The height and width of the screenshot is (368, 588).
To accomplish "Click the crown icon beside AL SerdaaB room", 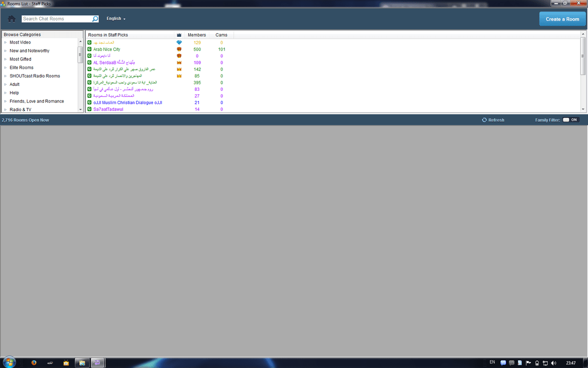I will pyautogui.click(x=179, y=62).
